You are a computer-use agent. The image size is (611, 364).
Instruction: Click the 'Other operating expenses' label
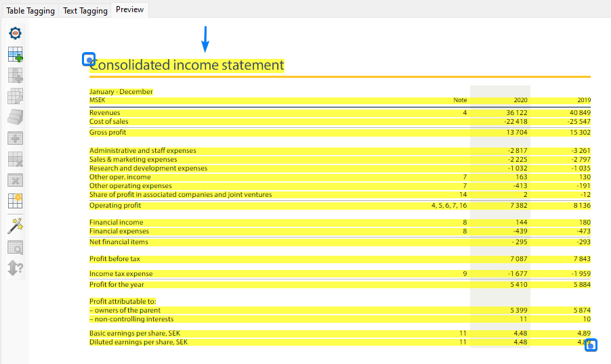(130, 185)
